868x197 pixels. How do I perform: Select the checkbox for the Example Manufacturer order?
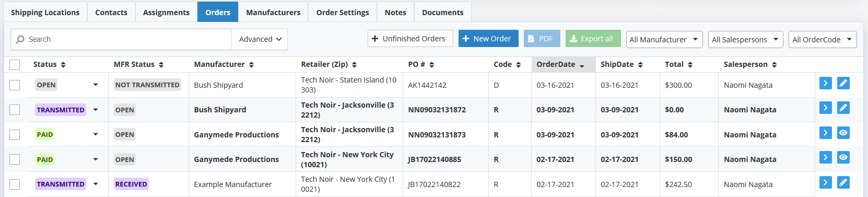tap(15, 184)
